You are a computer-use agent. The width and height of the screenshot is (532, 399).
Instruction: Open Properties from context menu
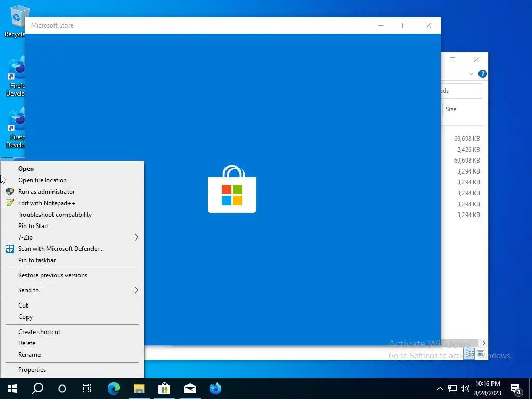tap(32, 370)
